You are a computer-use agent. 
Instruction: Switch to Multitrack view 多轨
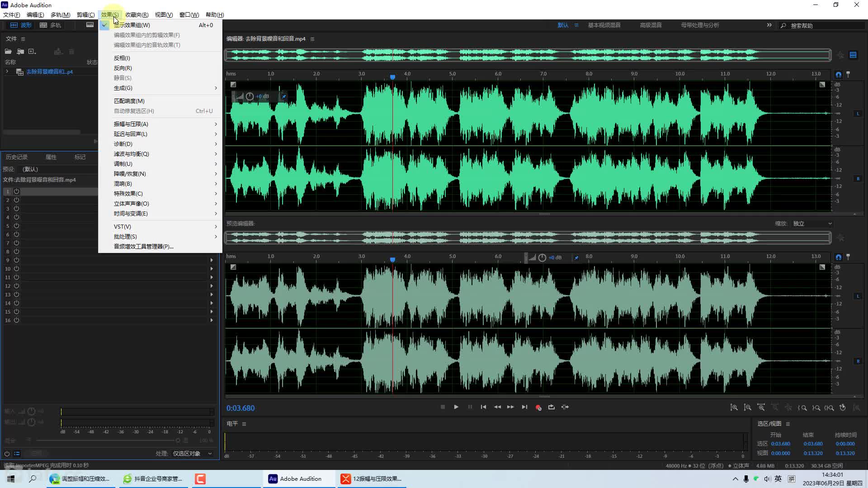[50, 25]
